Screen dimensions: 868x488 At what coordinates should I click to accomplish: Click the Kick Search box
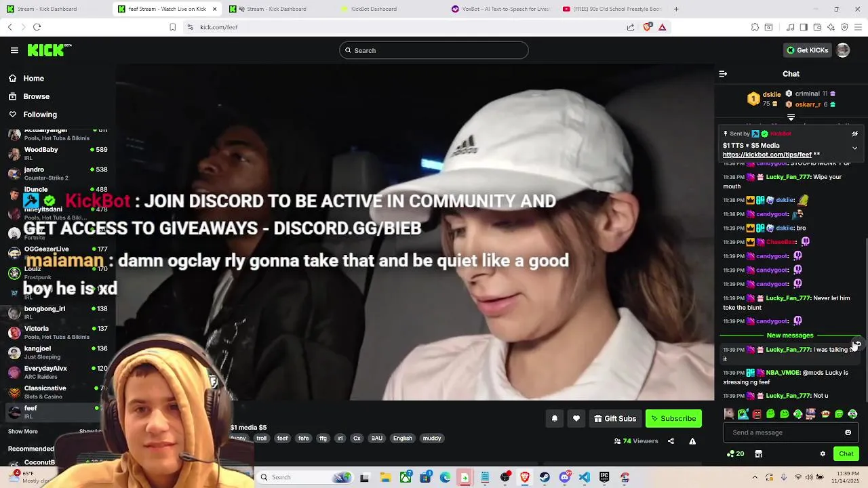click(x=433, y=50)
